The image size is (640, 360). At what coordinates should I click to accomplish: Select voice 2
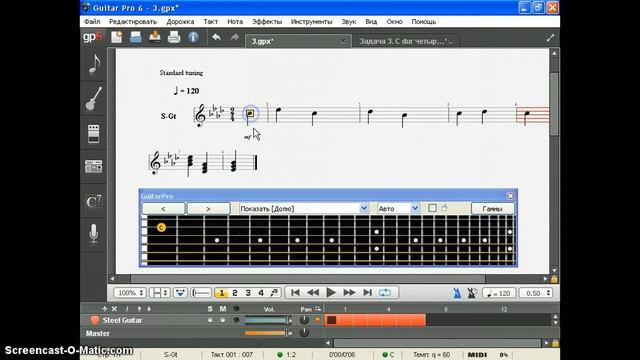coord(235,293)
